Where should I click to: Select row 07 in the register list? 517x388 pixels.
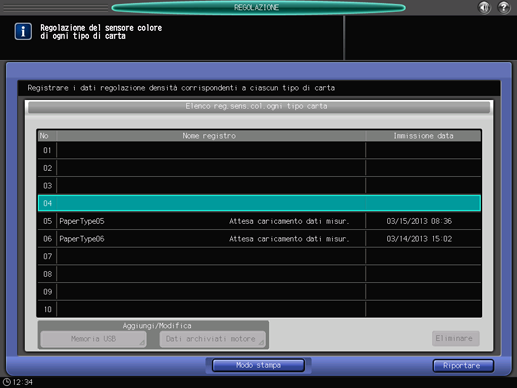pos(259,256)
